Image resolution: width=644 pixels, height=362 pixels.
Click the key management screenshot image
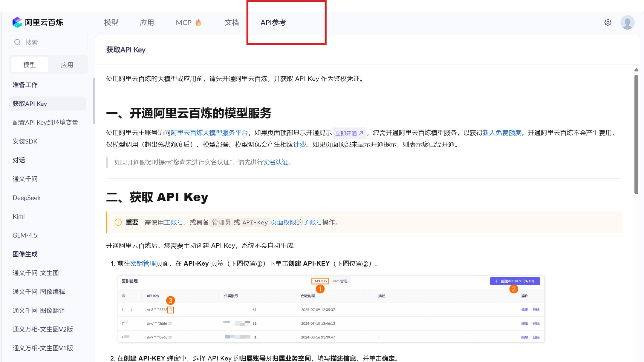[x=331, y=309]
